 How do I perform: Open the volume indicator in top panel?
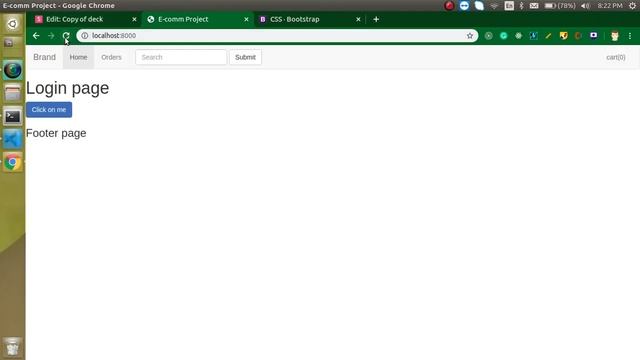click(x=585, y=6)
